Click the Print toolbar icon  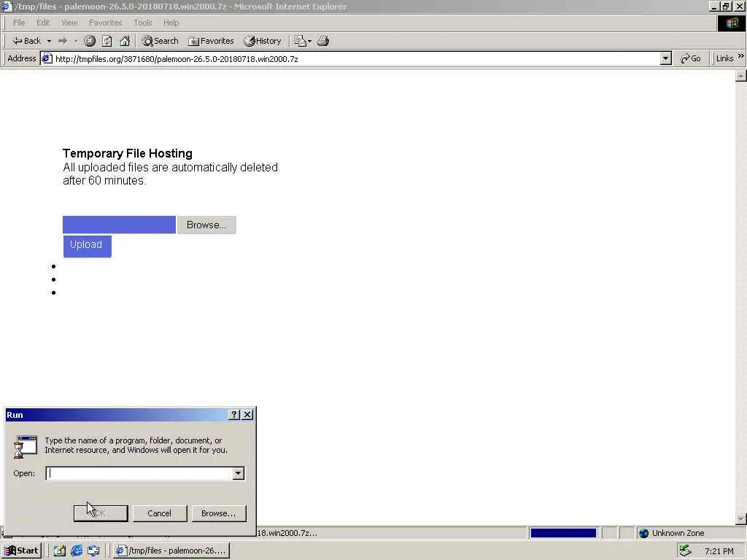(323, 41)
